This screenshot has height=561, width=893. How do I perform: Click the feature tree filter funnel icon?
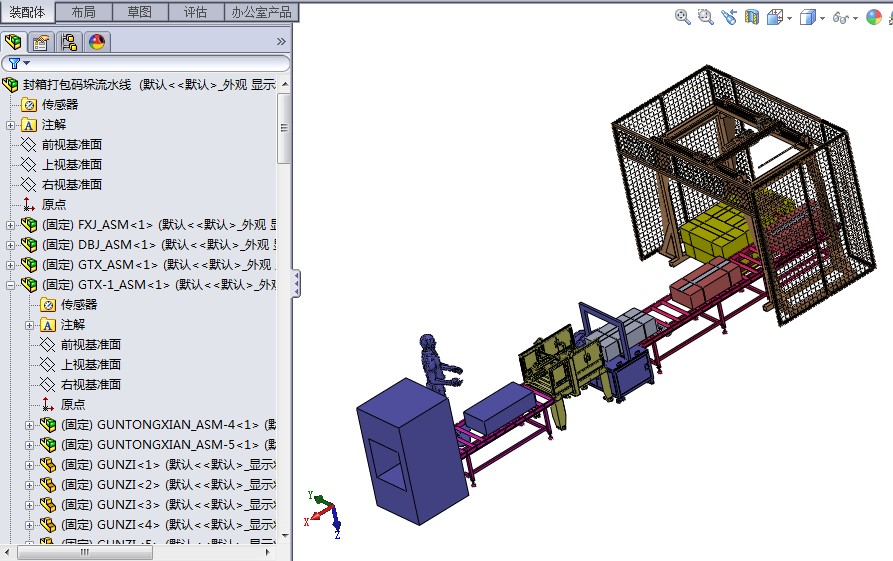click(14, 63)
